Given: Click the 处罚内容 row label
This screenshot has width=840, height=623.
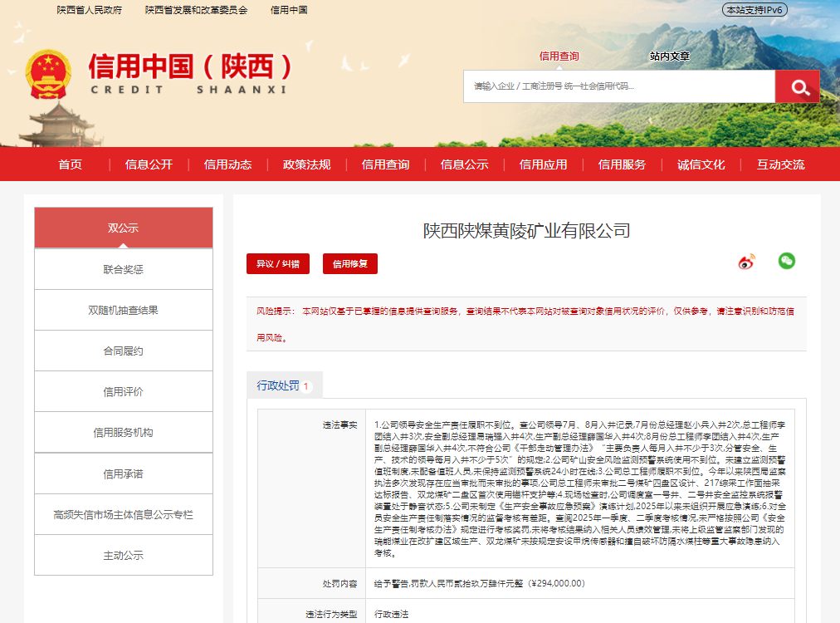Looking at the screenshot, I should coord(339,583).
